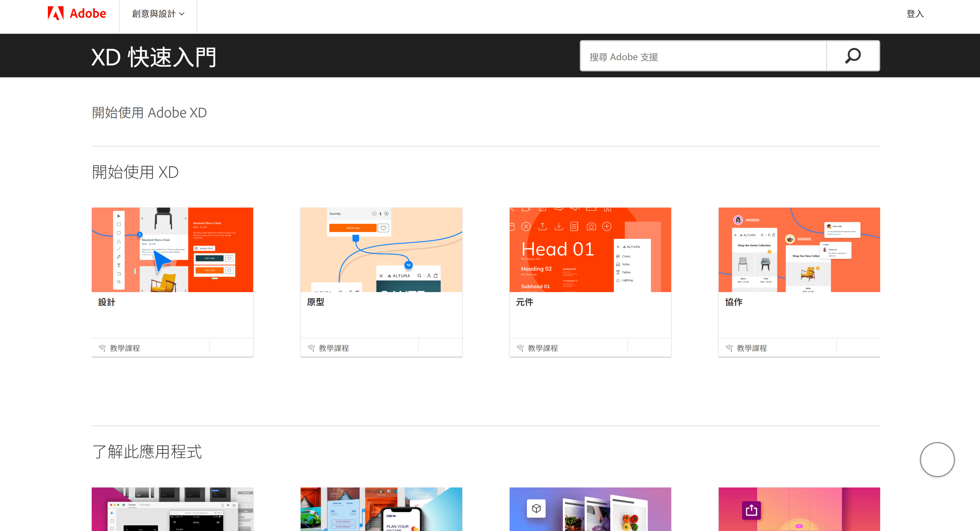
Task: Click the 開始使用 Adobe XD heading
Action: (149, 113)
